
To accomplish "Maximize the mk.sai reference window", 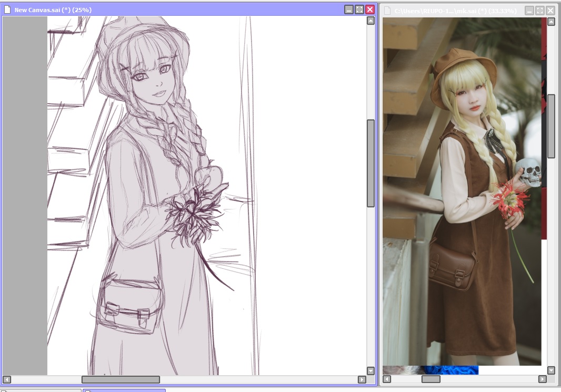I will tap(540, 11).
